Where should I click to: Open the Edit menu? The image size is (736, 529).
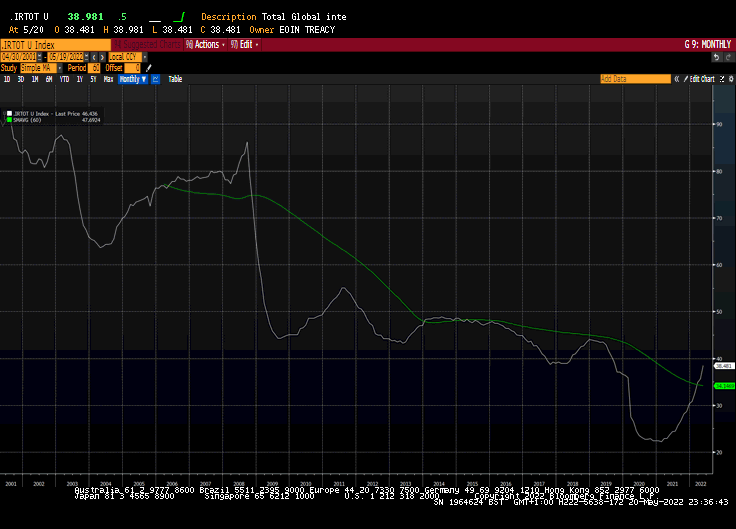point(246,45)
